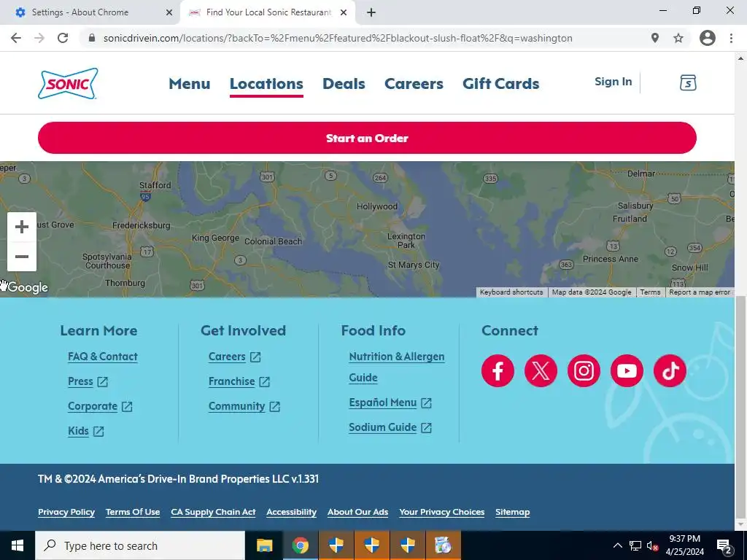
Task: Open Terms Of Use link
Action: click(x=133, y=512)
